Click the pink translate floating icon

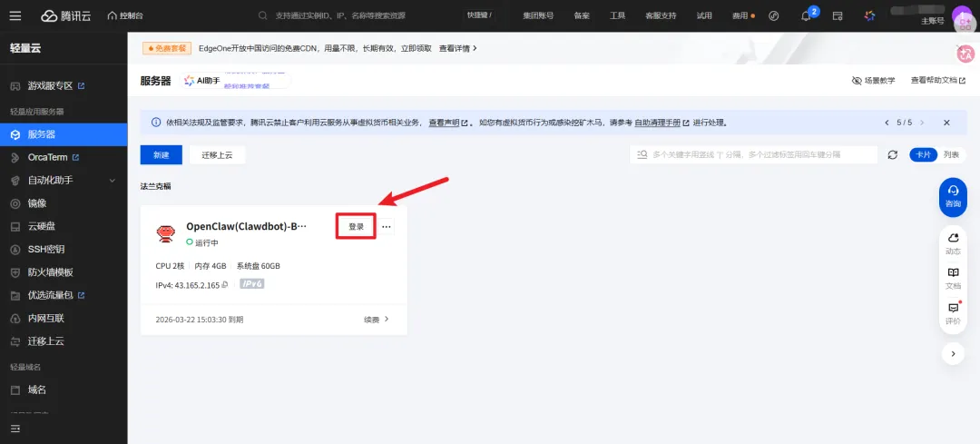[x=966, y=54]
